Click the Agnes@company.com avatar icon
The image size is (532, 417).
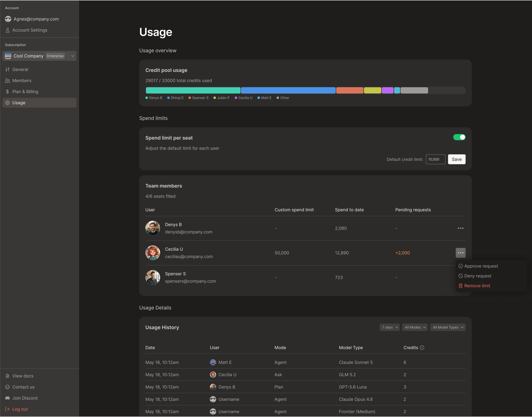pos(8,19)
